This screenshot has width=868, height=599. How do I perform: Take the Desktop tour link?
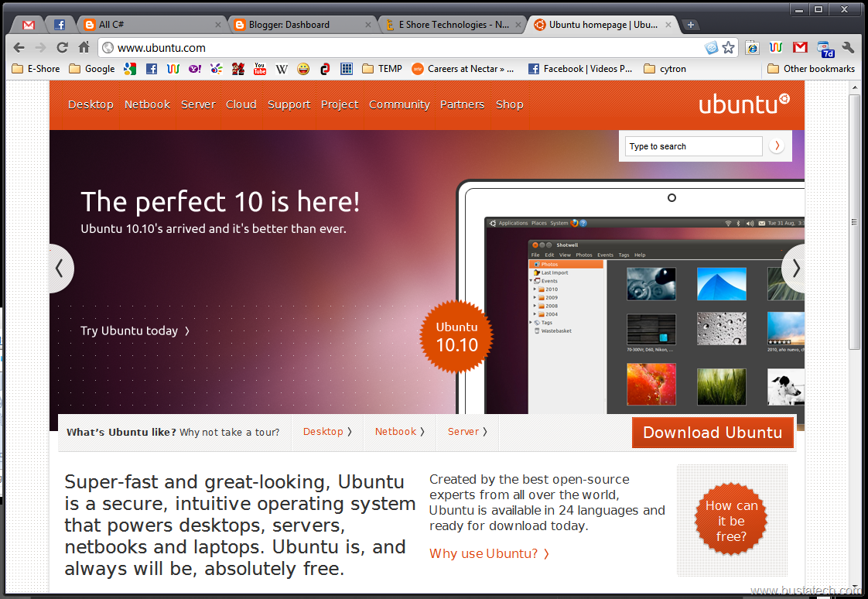327,431
